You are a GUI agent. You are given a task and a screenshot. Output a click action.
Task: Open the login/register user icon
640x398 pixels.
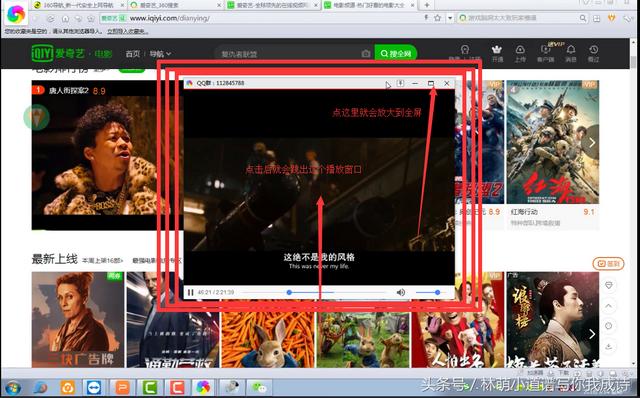(x=465, y=50)
